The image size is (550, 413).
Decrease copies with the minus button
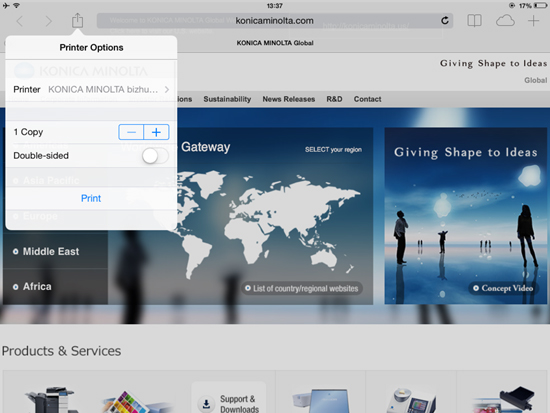131,132
